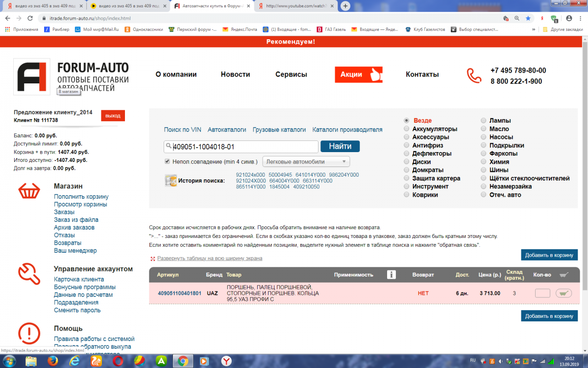Open the Приложения apps shortcut
The image size is (588, 368).
[x=22, y=29]
